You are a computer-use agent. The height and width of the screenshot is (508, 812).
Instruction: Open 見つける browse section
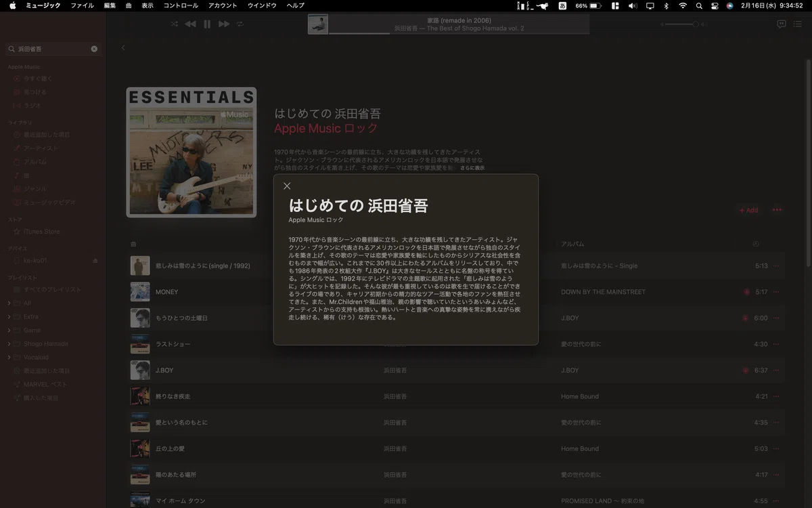[35, 92]
